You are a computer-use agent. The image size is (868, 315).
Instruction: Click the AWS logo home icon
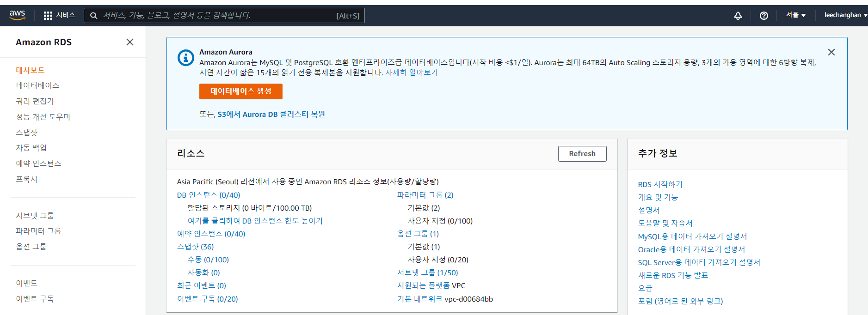click(17, 15)
